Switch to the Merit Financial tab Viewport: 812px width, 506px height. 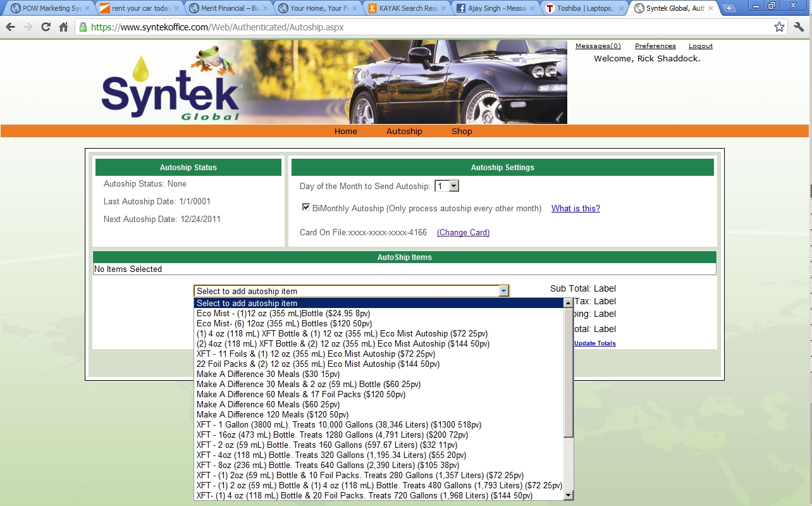pyautogui.click(x=227, y=8)
